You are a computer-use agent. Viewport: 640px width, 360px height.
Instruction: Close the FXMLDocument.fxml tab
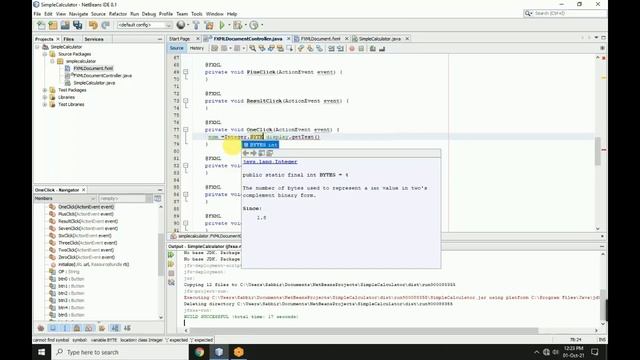coord(347,39)
